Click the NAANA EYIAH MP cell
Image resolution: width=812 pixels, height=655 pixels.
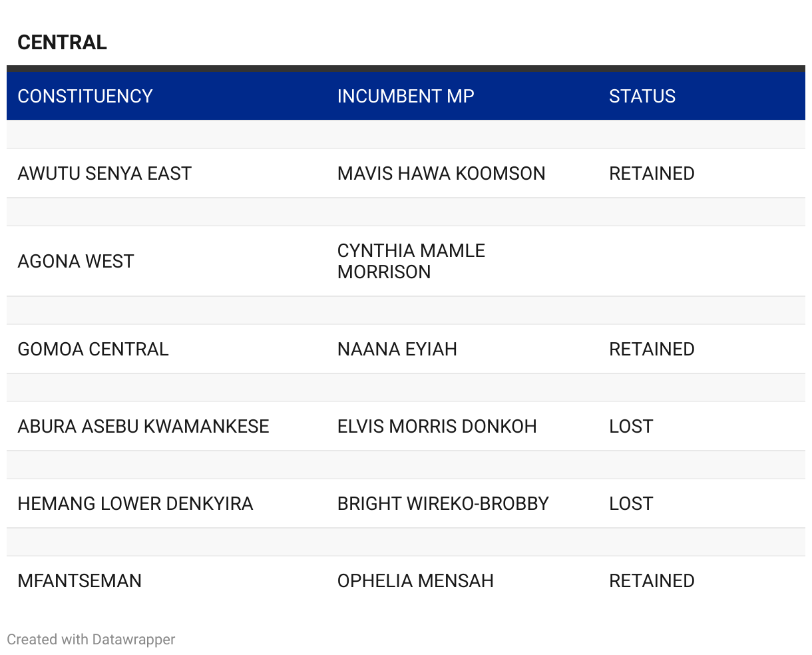(x=397, y=349)
